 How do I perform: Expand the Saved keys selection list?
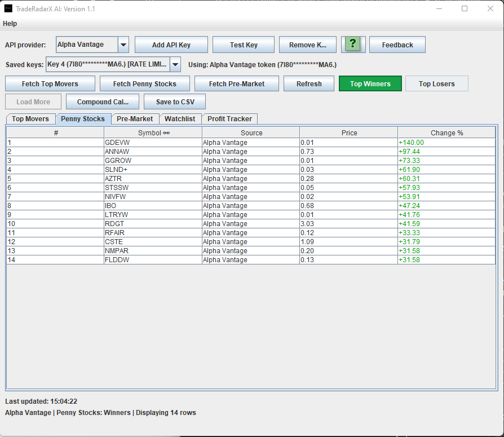[175, 64]
